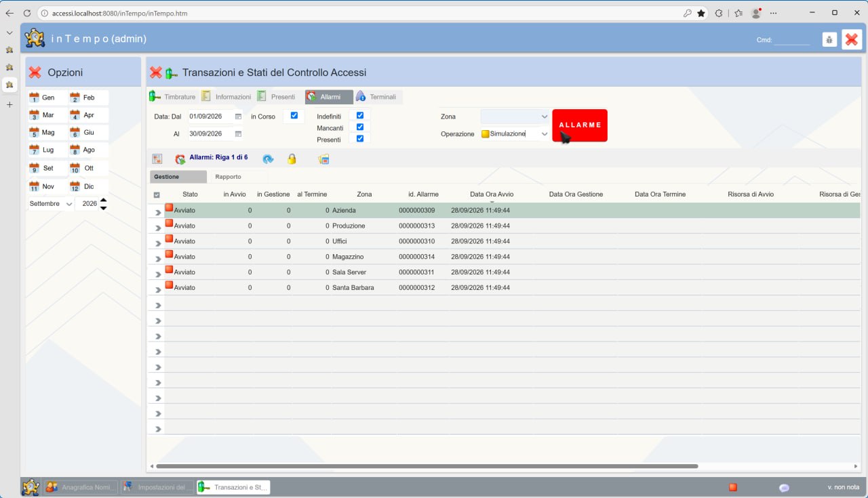Open browser extensions puzzle icon
Screen dimensions: 868x498
[719, 13]
